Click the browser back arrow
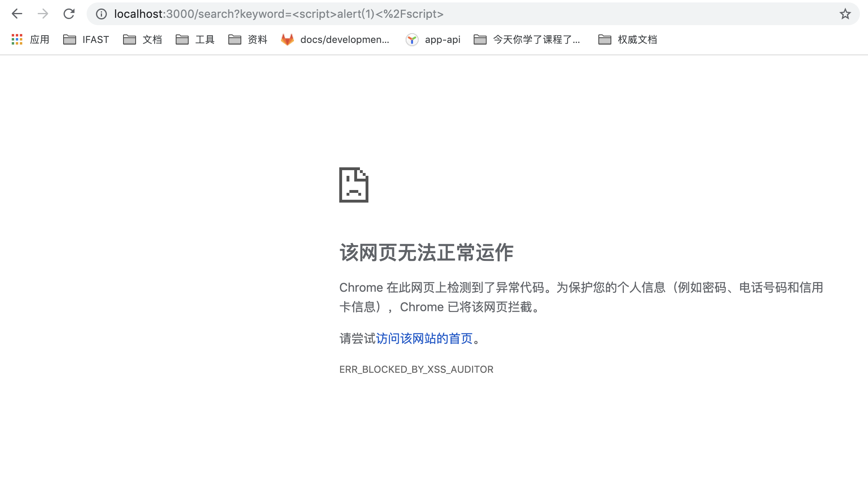The width and height of the screenshot is (868, 487). 17,14
